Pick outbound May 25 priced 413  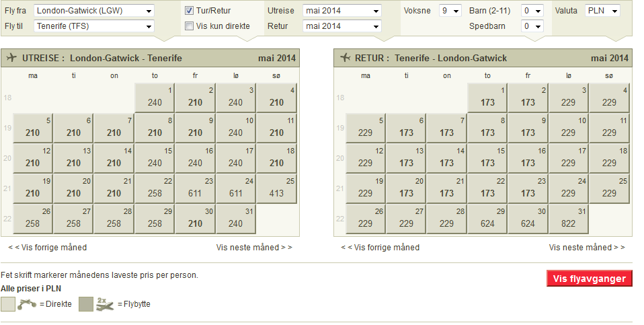(x=276, y=189)
